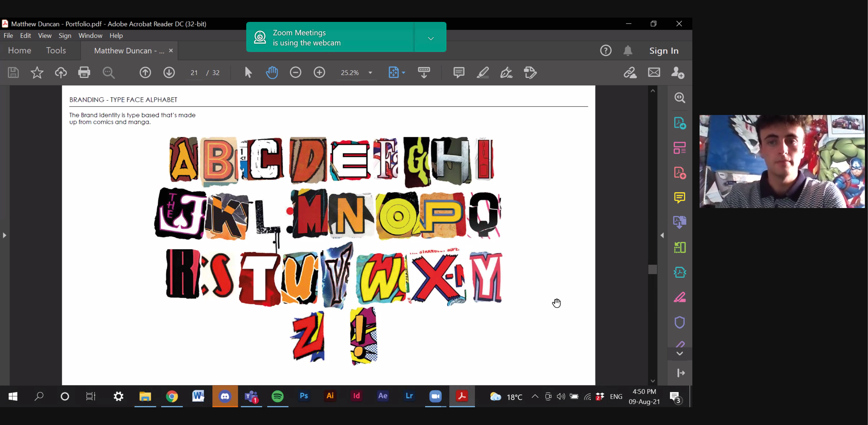Print the document with printer icon
Image resolution: width=868 pixels, height=425 pixels.
click(84, 73)
